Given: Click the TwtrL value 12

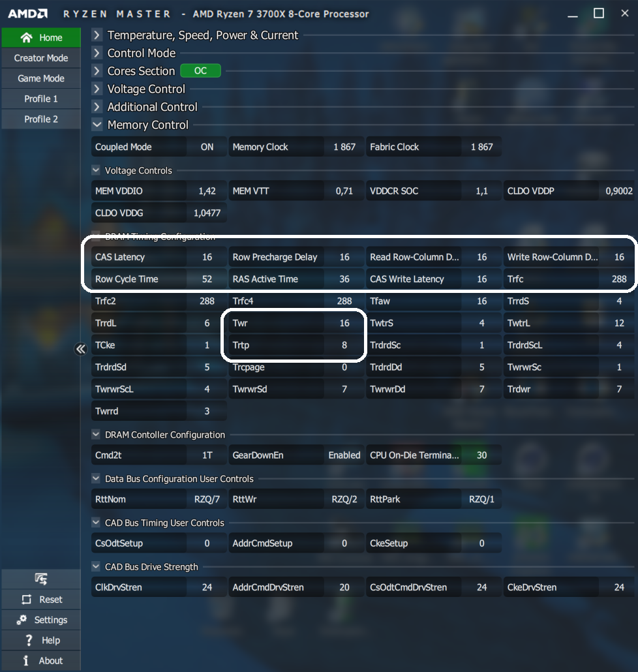Looking at the screenshot, I should (x=618, y=323).
